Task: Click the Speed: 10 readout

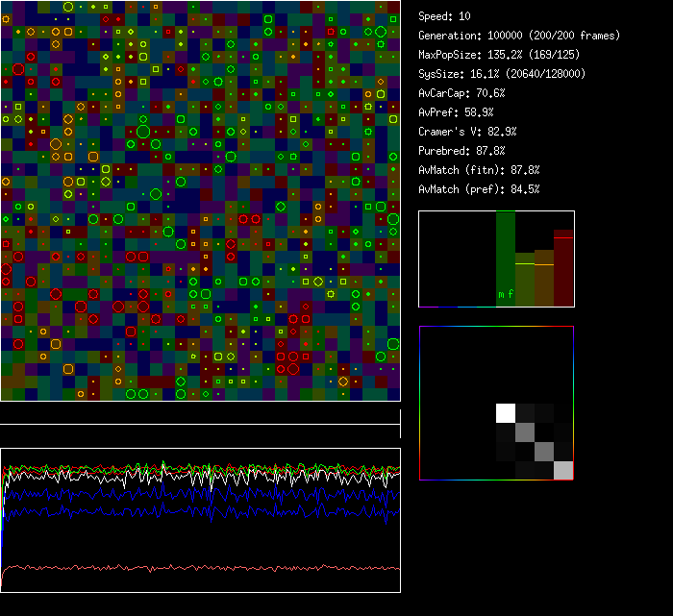Action: point(444,16)
